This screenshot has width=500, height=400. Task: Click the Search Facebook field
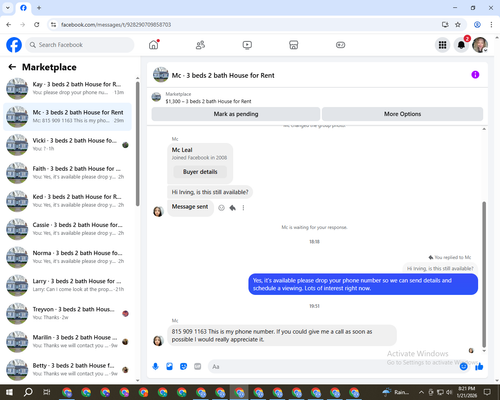80,45
